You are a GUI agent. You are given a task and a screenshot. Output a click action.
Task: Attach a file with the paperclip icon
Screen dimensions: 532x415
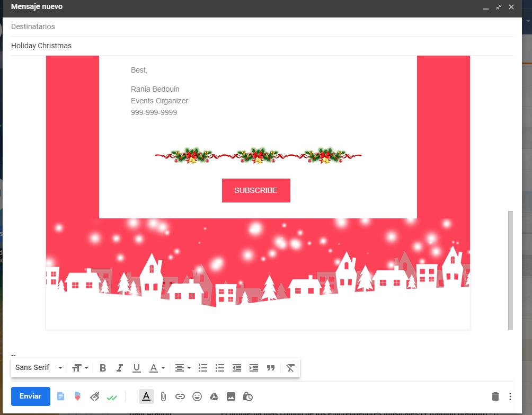point(163,396)
